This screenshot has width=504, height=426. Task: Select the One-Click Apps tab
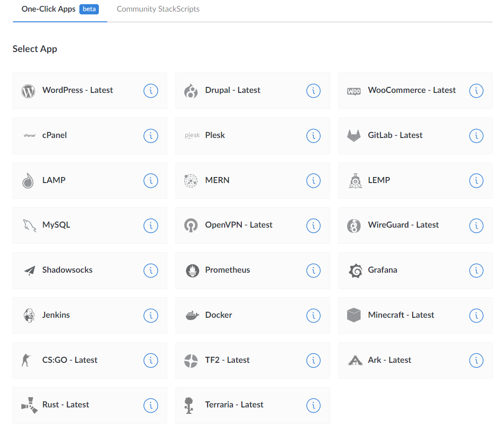(48, 9)
